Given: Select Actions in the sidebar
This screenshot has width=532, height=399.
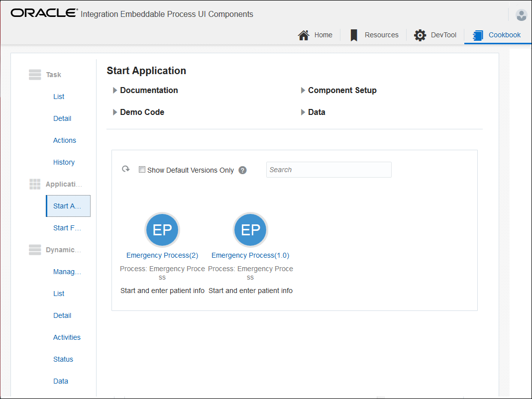Looking at the screenshot, I should tap(65, 140).
